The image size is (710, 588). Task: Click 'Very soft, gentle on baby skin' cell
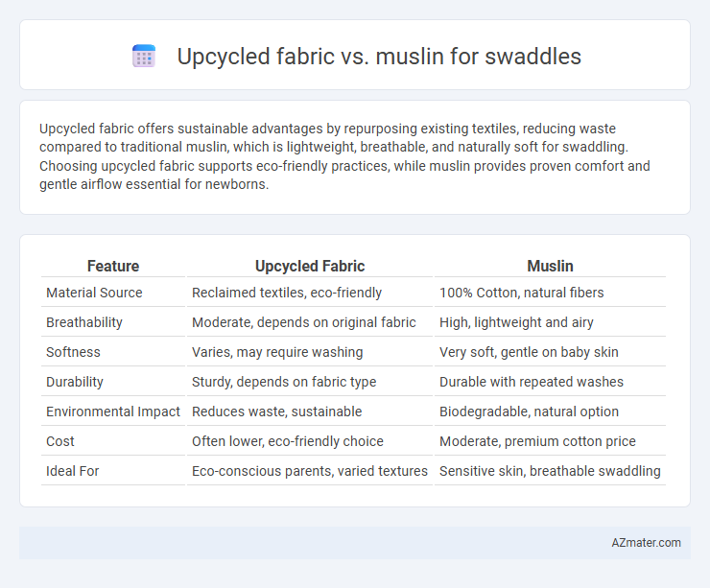click(529, 352)
